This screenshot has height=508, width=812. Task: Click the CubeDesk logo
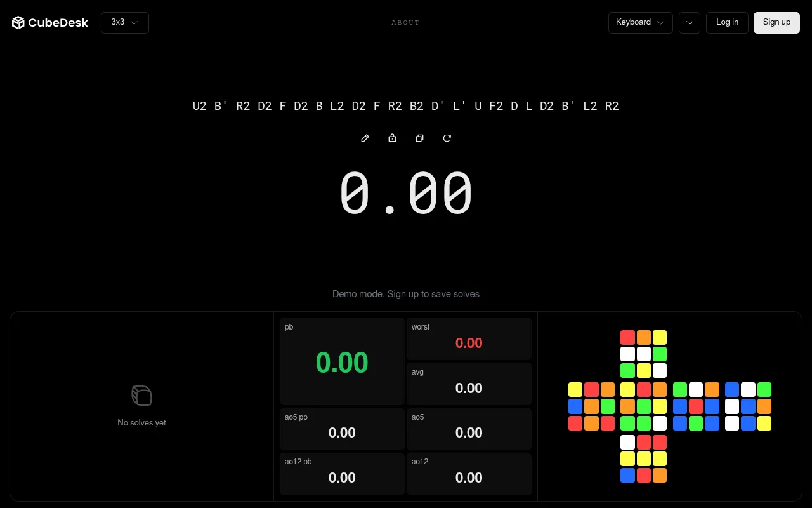(x=50, y=23)
